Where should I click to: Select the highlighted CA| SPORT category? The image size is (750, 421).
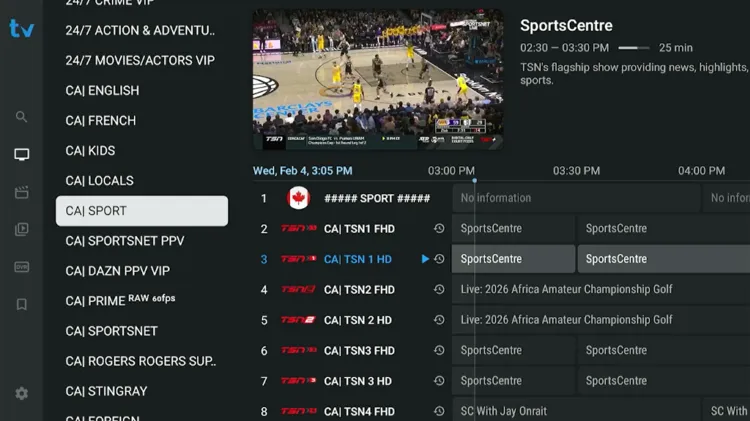[142, 211]
